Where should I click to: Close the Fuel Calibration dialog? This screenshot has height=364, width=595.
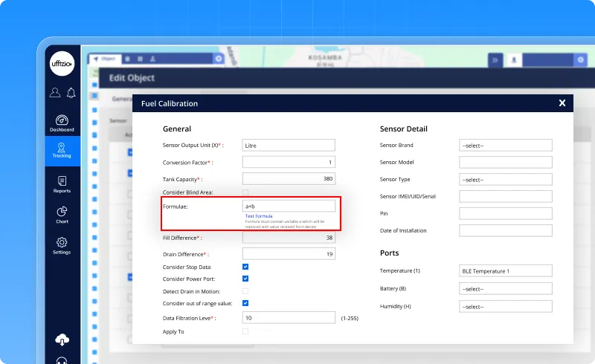pos(562,103)
